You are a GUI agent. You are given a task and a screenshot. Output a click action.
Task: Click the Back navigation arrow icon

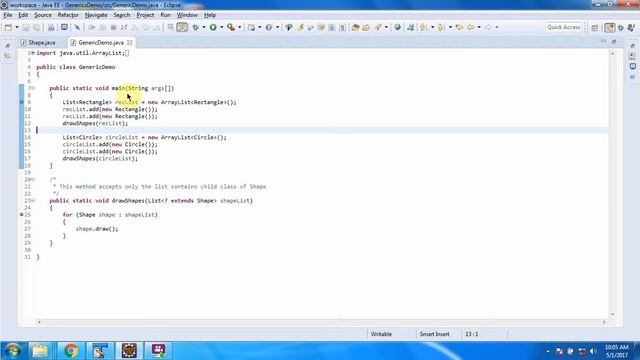pyautogui.click(x=471, y=27)
